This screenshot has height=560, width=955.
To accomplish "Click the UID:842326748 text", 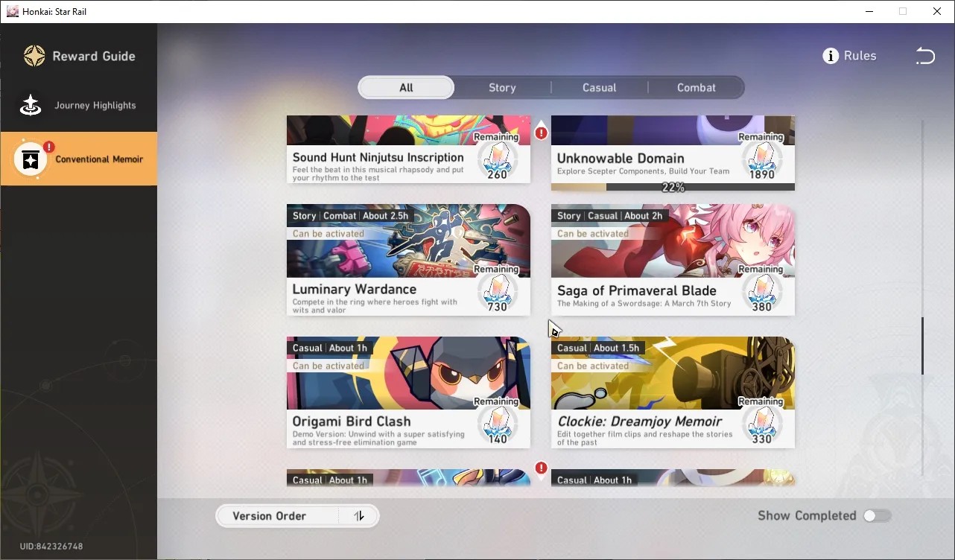I will coord(51,547).
